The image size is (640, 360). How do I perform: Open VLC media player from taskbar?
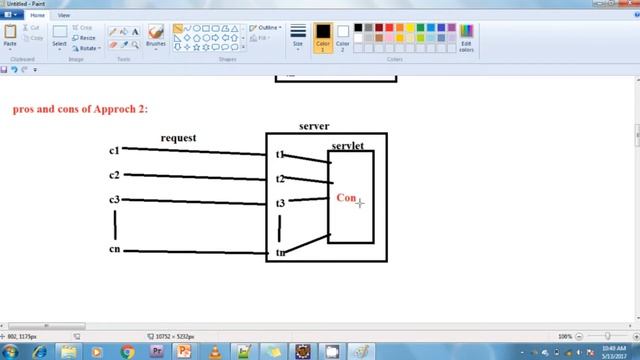215,352
